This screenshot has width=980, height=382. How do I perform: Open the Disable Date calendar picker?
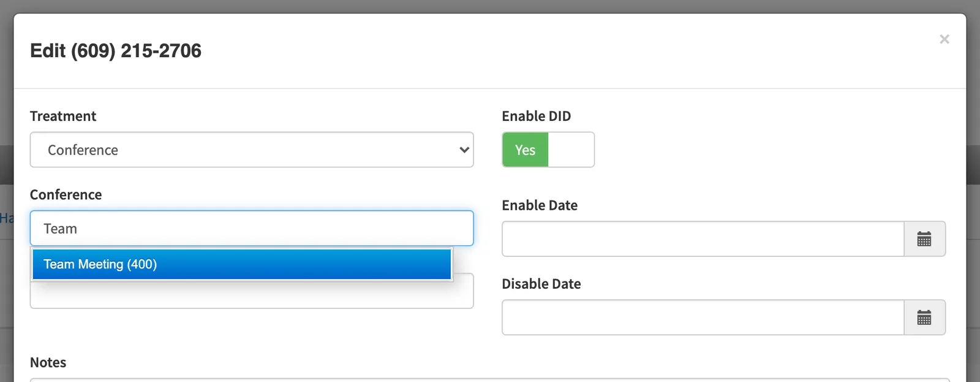924,318
